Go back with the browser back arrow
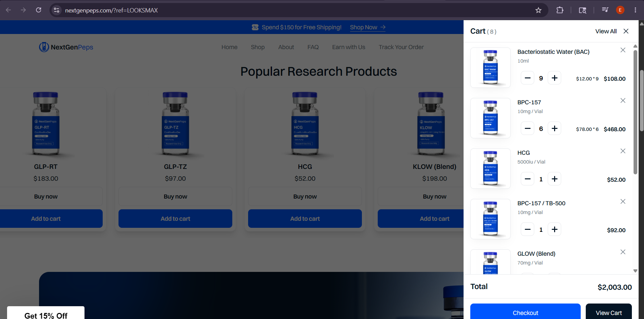Viewport: 644px width, 319px height. click(x=8, y=10)
